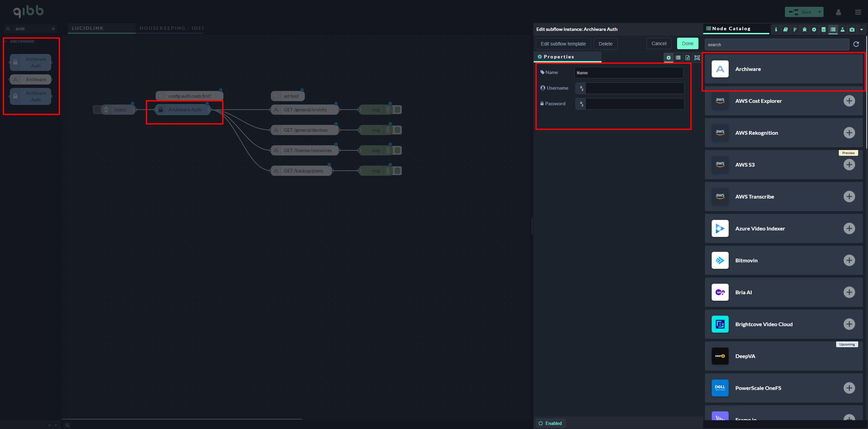Toggle the Enabled node state
The image size is (868, 429).
550,423
